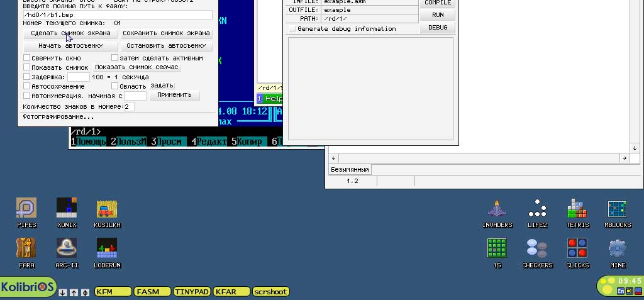Open the TETRIS desktop icon
The image size is (644, 300).
point(577,209)
